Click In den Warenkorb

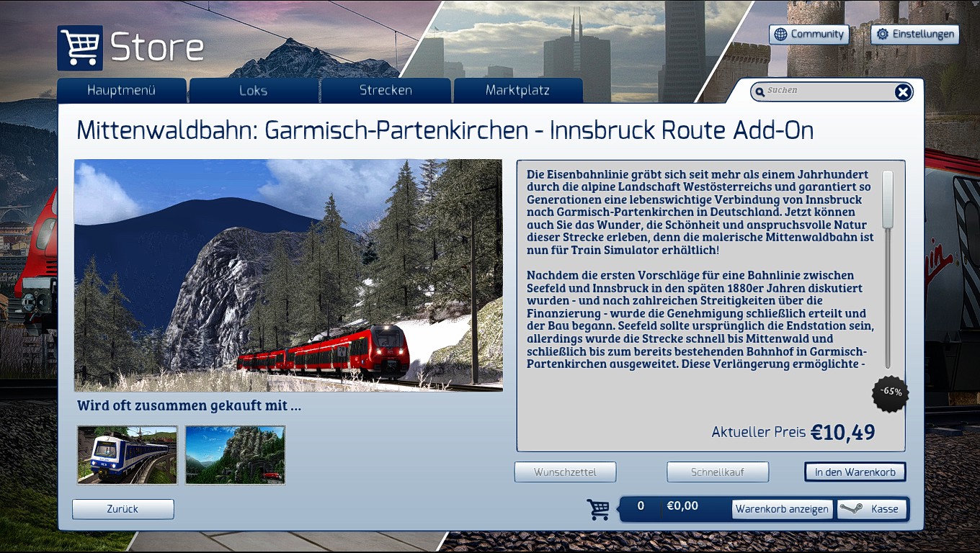[x=855, y=472]
